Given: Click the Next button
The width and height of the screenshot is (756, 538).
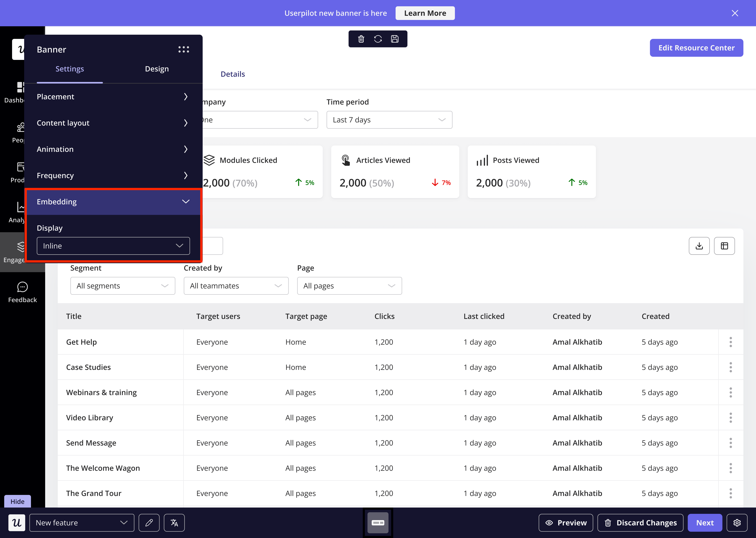Looking at the screenshot, I should (x=705, y=523).
